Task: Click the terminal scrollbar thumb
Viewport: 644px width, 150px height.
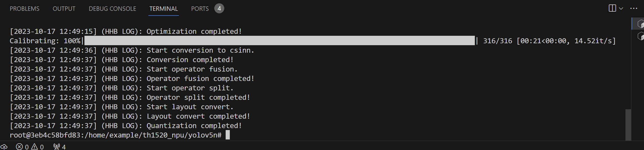Action: click(628, 125)
